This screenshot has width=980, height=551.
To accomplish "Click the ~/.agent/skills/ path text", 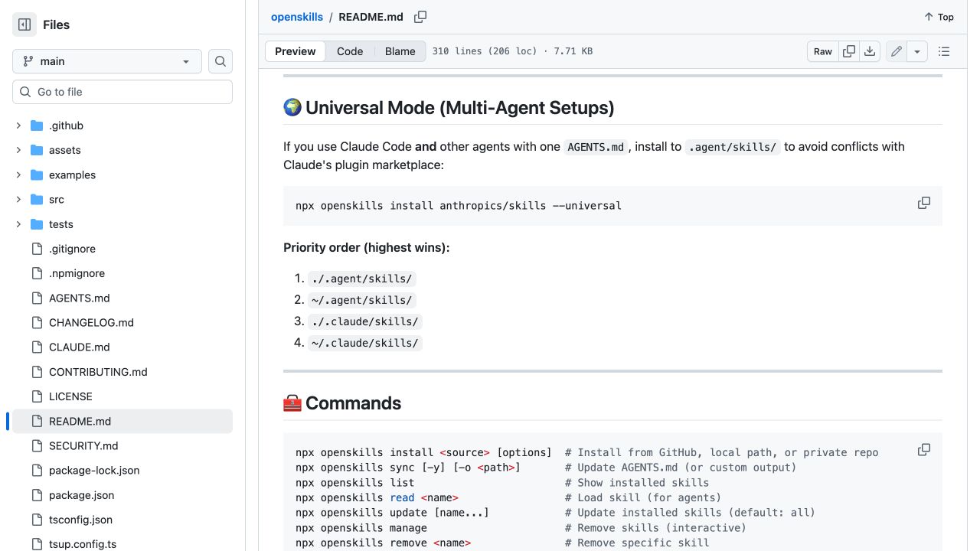I will click(x=362, y=300).
